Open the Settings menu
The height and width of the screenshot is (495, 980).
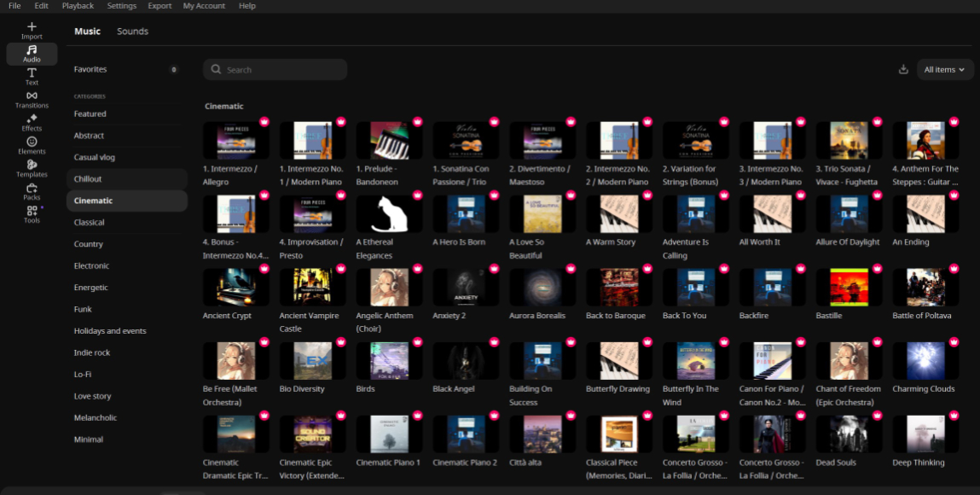click(x=122, y=6)
